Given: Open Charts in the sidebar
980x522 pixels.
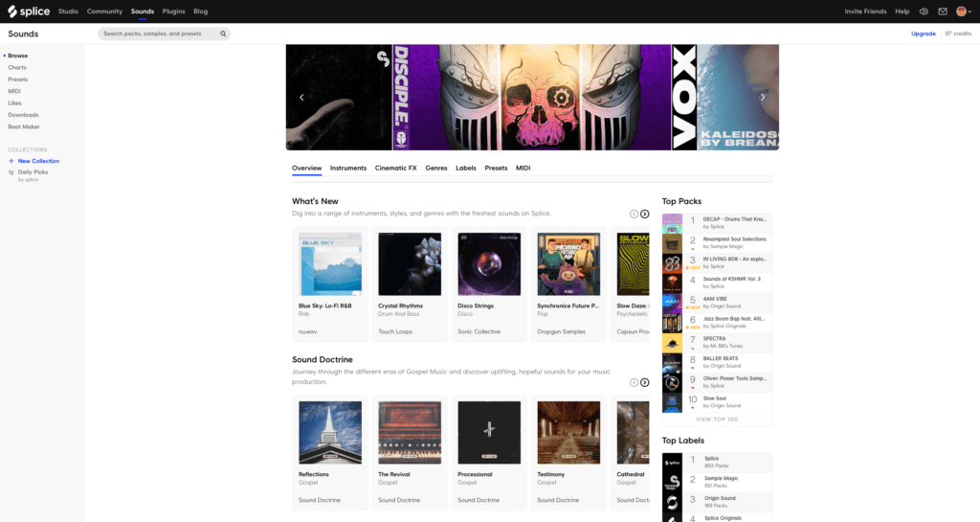Looking at the screenshot, I should click(x=17, y=67).
